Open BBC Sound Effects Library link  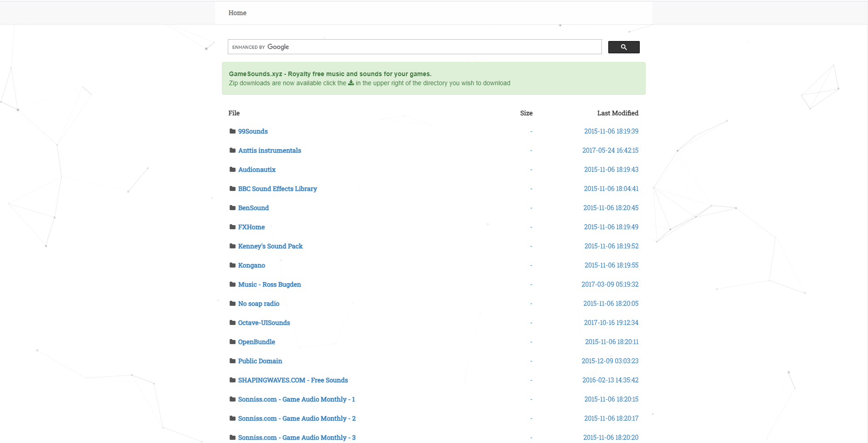click(277, 189)
